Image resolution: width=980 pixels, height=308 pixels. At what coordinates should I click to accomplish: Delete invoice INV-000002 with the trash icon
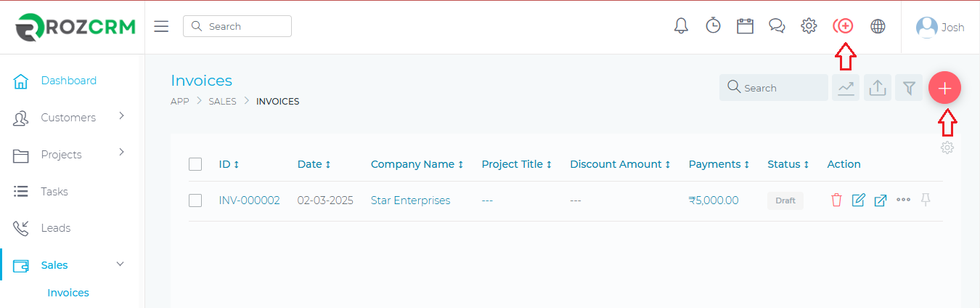836,200
